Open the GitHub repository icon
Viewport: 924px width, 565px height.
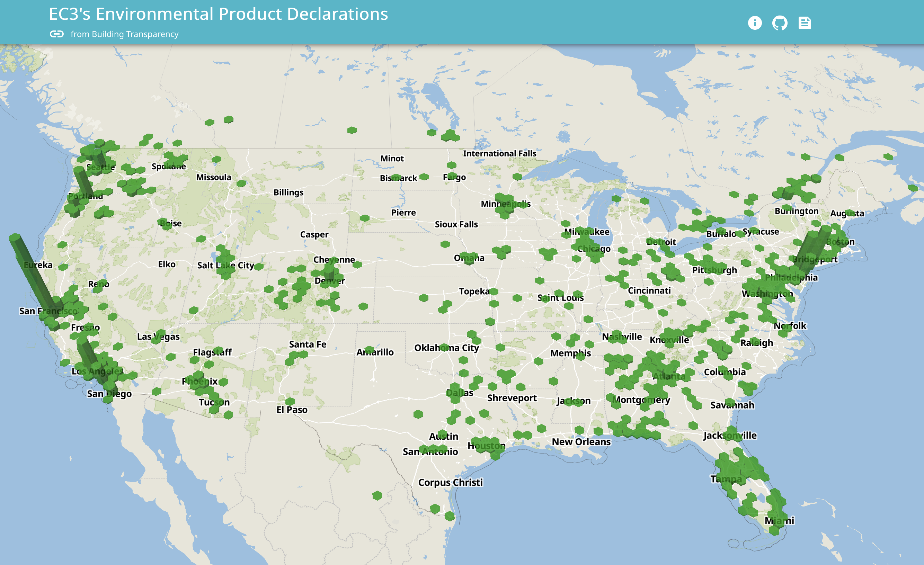coord(780,23)
